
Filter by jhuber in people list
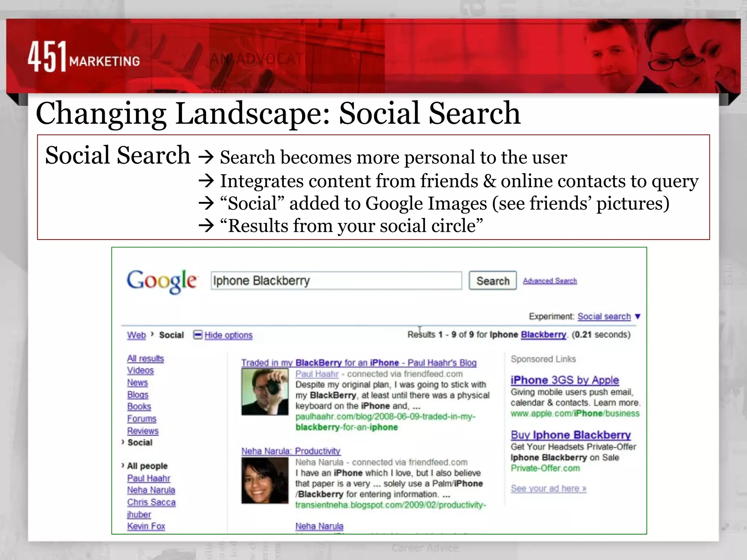tap(139, 514)
